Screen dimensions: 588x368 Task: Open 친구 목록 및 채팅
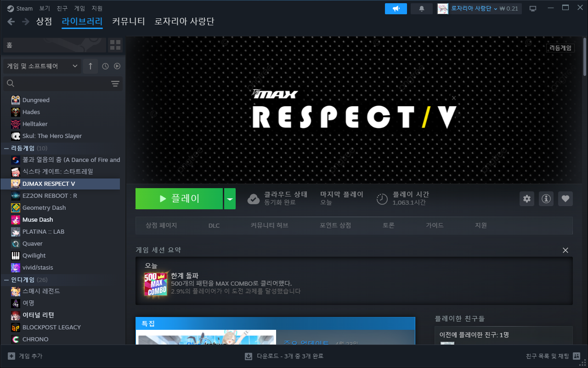[x=553, y=356]
